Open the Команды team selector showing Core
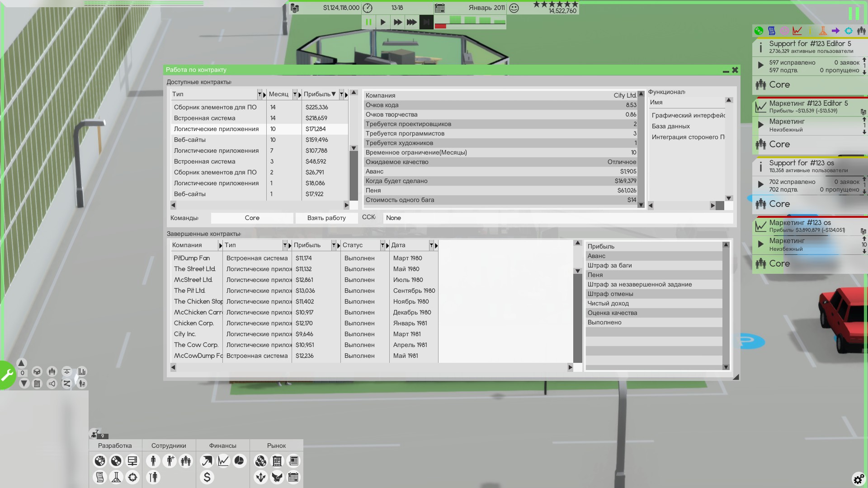The height and width of the screenshot is (488, 868). 252,218
